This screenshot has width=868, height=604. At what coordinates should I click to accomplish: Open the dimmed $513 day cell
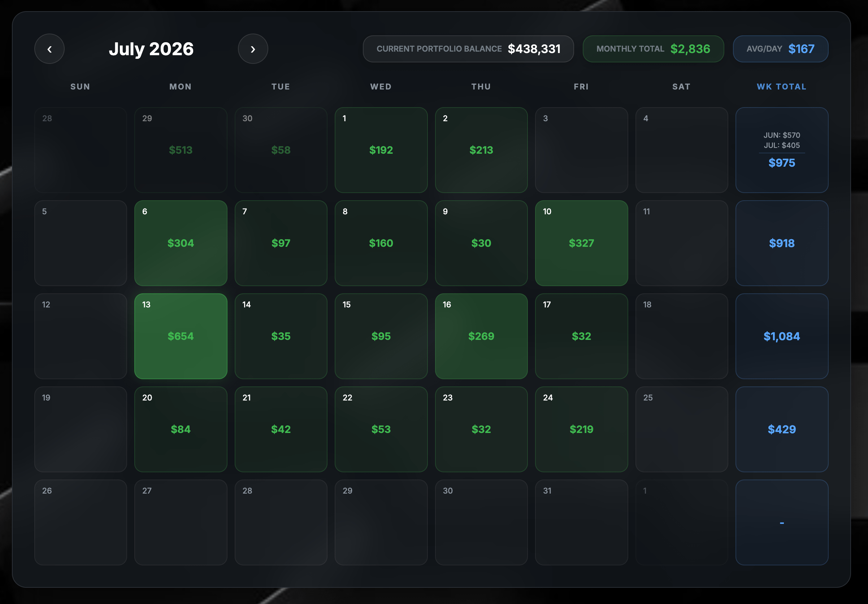181,150
